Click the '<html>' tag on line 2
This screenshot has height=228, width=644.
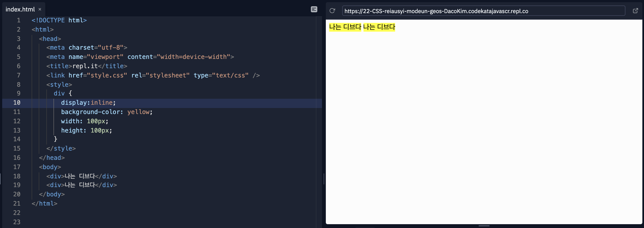coord(43,29)
